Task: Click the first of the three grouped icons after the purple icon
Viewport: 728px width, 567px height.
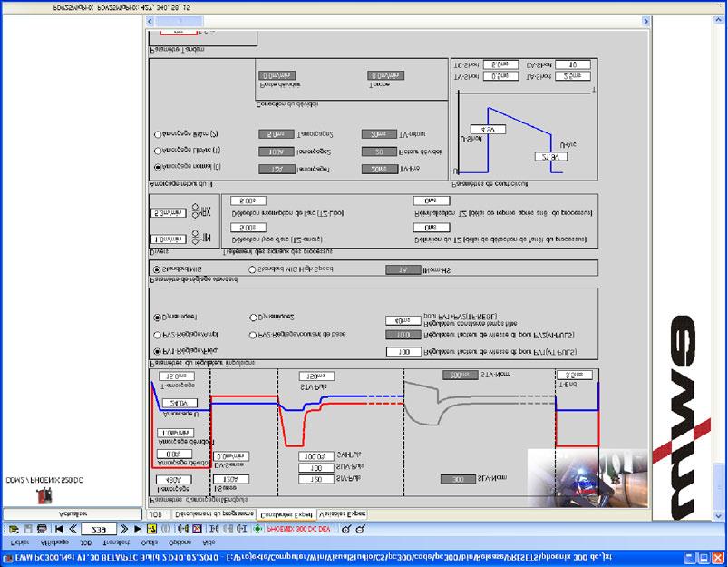Action: tap(214, 529)
